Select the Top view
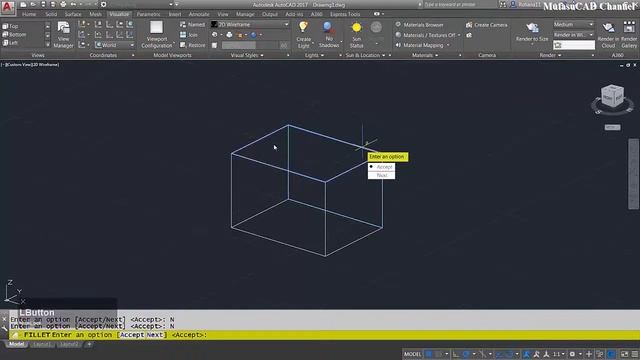The width and height of the screenshot is (640, 360). click(10, 26)
